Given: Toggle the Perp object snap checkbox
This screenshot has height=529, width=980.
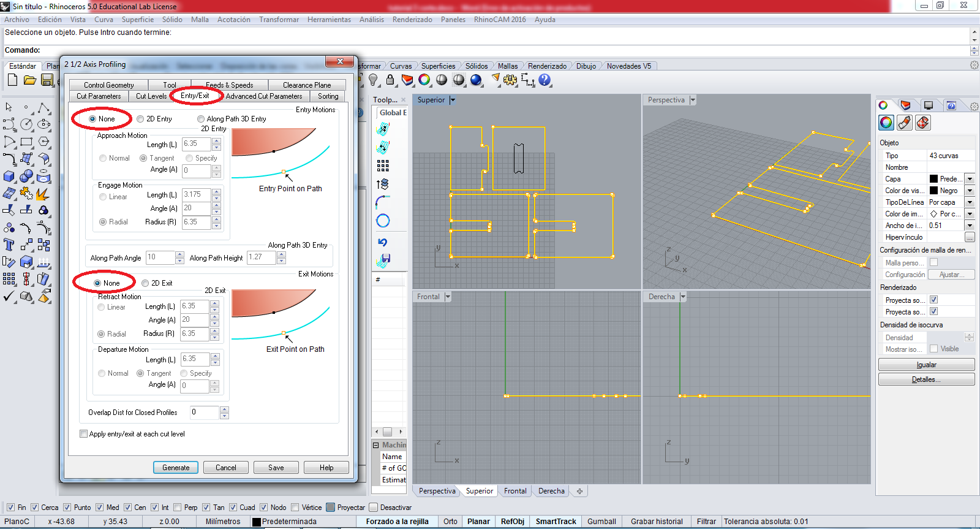Looking at the screenshot, I should pyautogui.click(x=178, y=508).
